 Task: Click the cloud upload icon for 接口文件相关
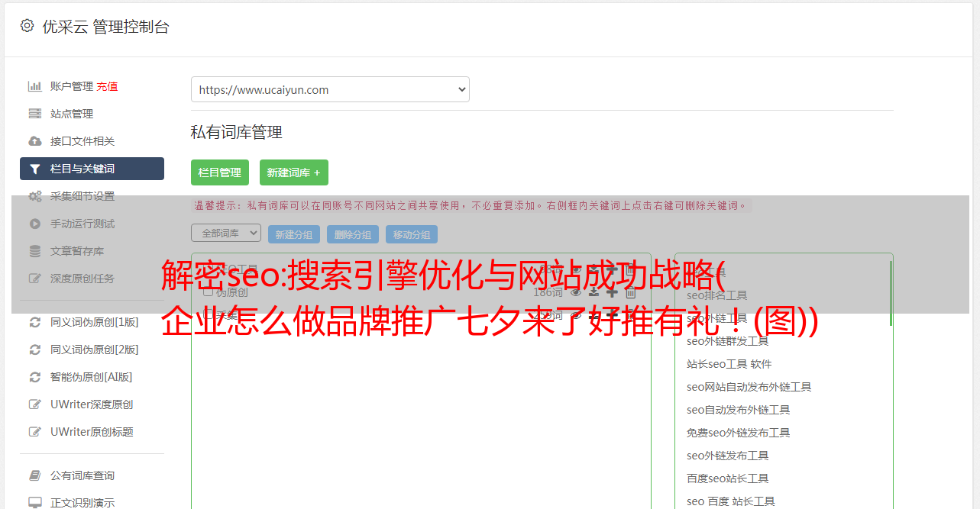click(35, 141)
